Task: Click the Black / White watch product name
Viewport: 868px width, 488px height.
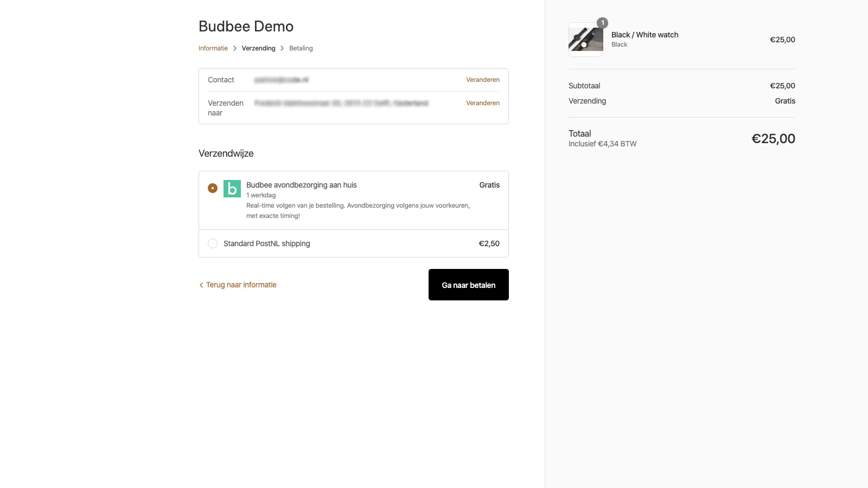Action: point(645,35)
